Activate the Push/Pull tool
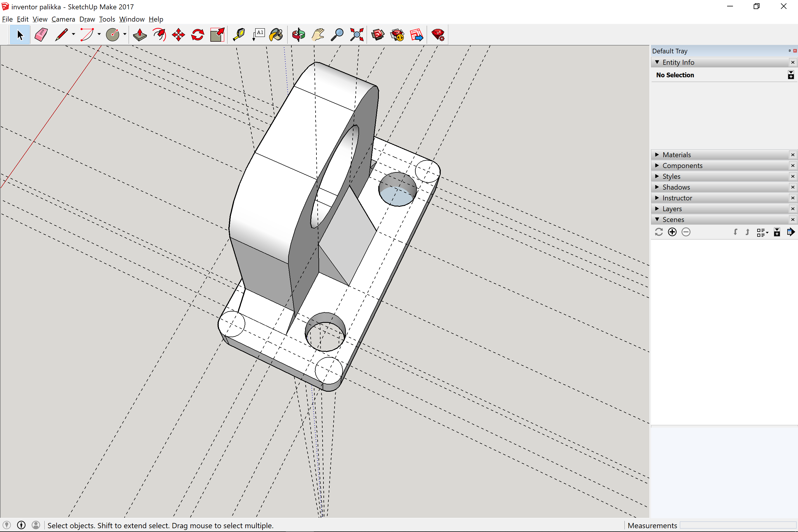The width and height of the screenshot is (798, 532). pos(139,35)
